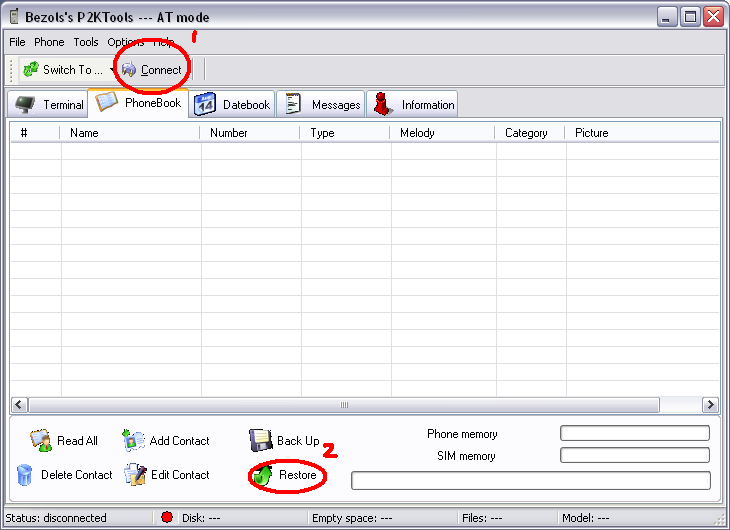The height and width of the screenshot is (530, 730).
Task: Click the SIM memory progress bar
Action: pyautogui.click(x=635, y=455)
